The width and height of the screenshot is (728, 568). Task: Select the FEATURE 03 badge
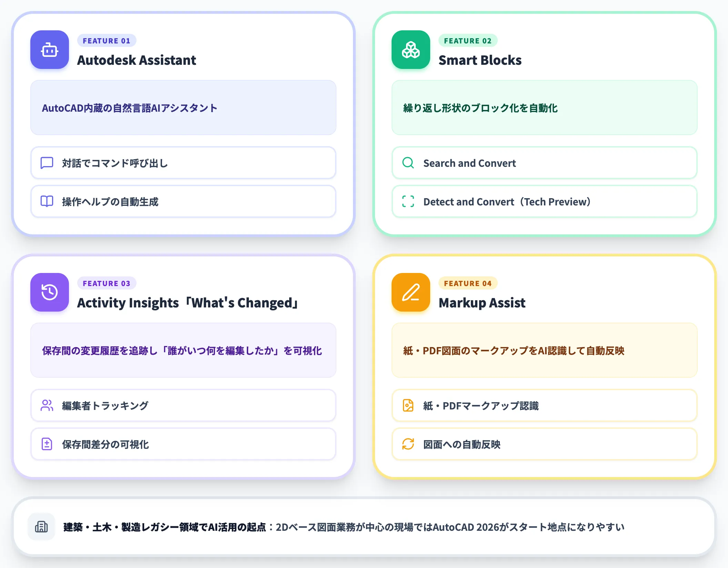pos(107,283)
